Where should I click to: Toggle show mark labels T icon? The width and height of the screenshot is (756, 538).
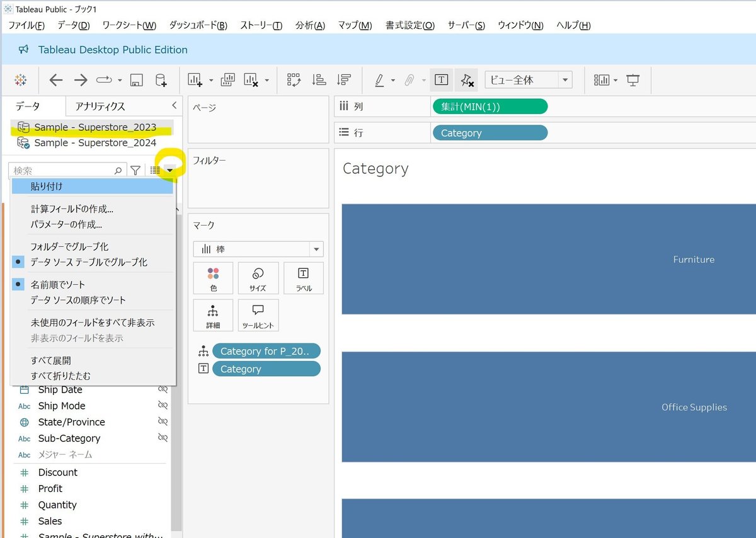click(442, 80)
